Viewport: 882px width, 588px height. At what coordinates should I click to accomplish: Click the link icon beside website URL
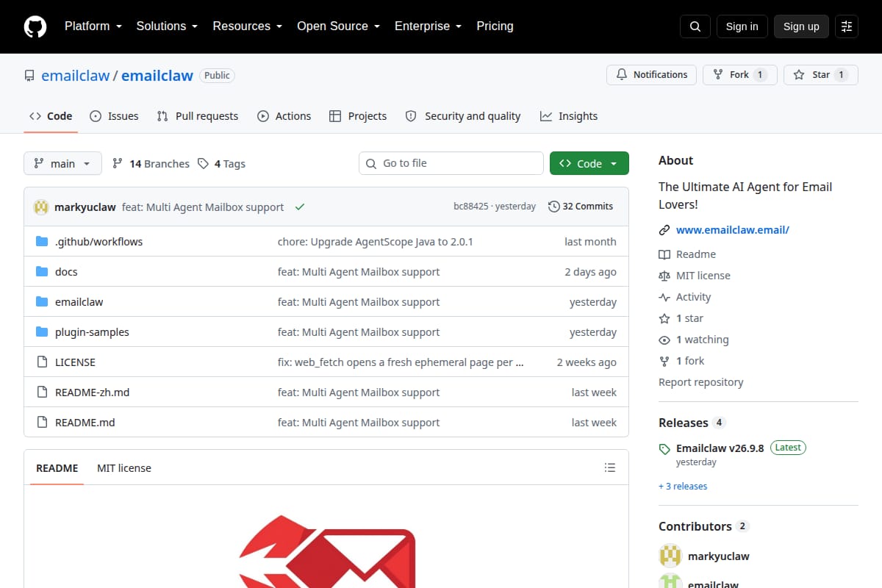coord(664,230)
